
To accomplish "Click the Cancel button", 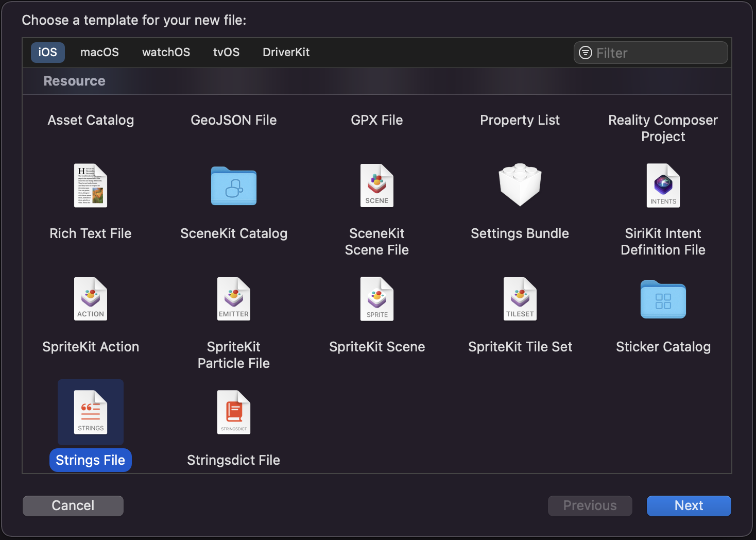I will point(73,506).
